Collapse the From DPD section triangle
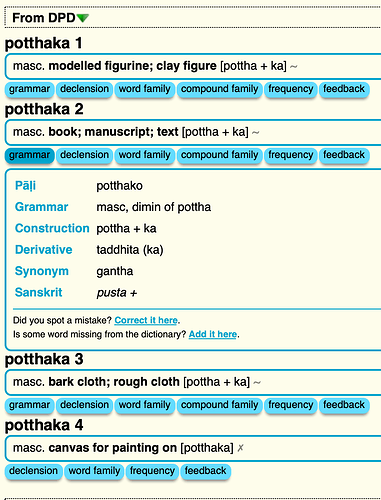This screenshot has width=381, height=500. pos(83,18)
